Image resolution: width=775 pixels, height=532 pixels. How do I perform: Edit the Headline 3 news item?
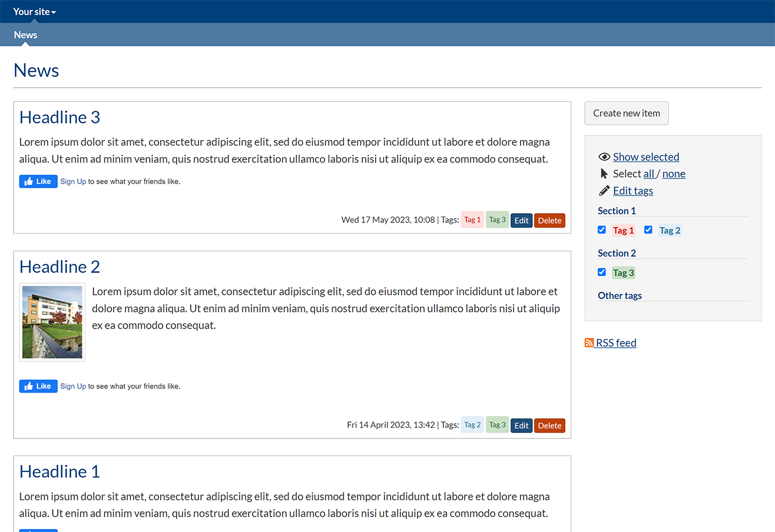pyautogui.click(x=521, y=220)
